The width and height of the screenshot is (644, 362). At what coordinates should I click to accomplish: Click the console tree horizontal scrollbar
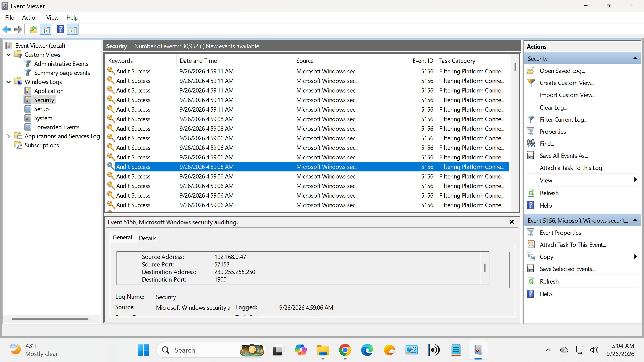(50, 319)
